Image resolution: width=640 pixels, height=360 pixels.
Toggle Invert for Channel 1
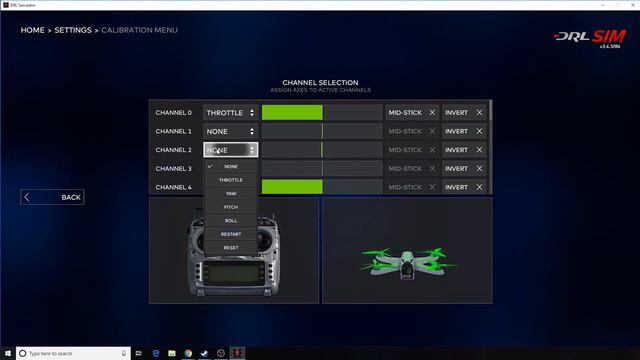(x=464, y=131)
